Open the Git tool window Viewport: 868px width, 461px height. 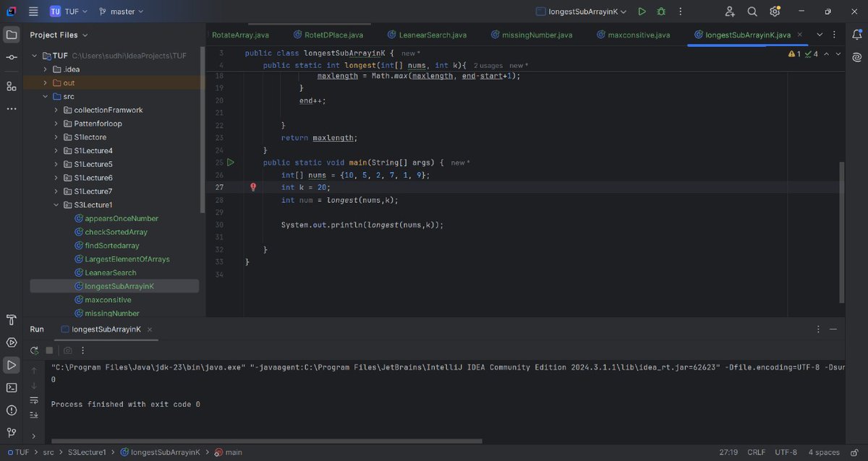click(x=12, y=432)
